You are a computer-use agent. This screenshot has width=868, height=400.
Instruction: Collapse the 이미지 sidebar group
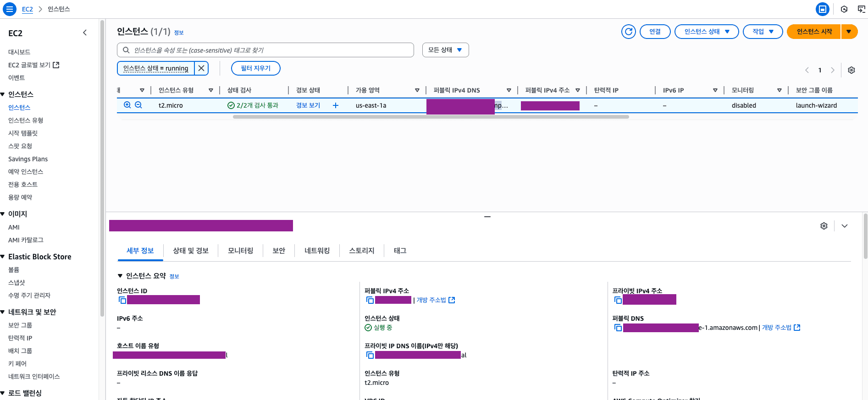coord(3,214)
